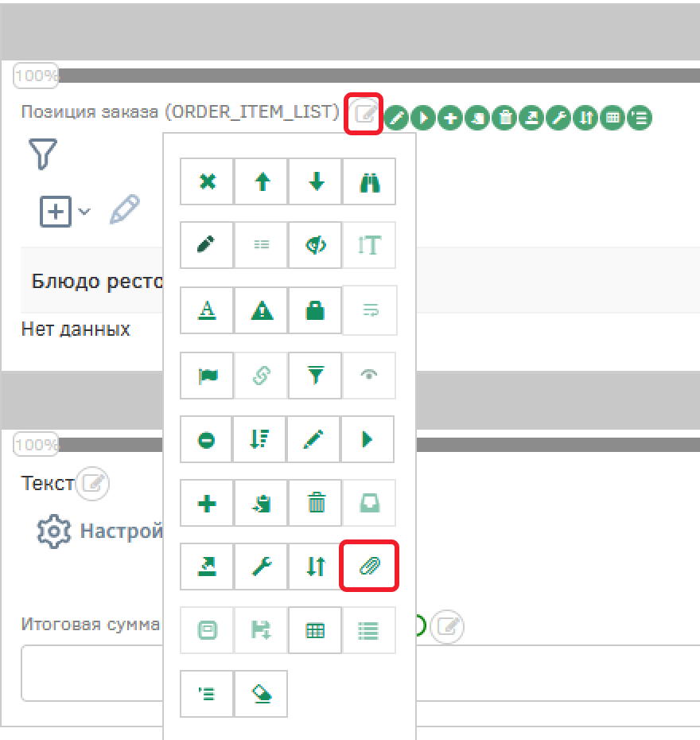
Task: Open the edit menu next to ORDER_ITEM_LIST
Action: [364, 113]
